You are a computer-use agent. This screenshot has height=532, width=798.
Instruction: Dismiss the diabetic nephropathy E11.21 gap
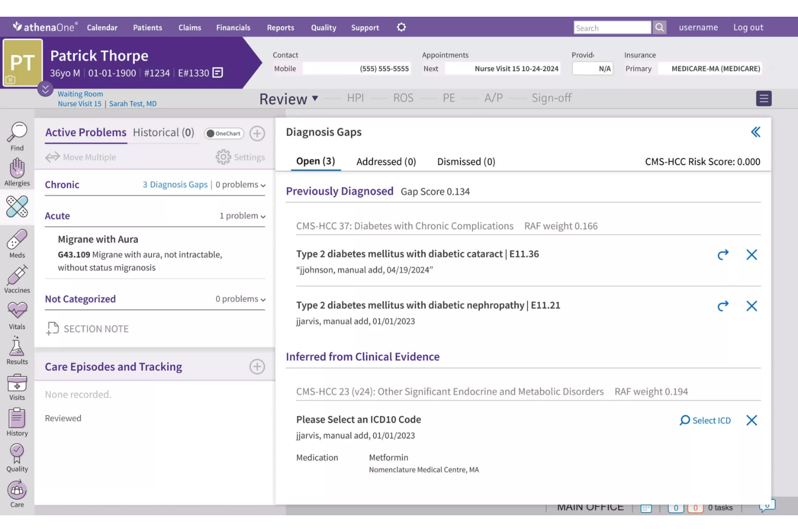pyautogui.click(x=752, y=306)
